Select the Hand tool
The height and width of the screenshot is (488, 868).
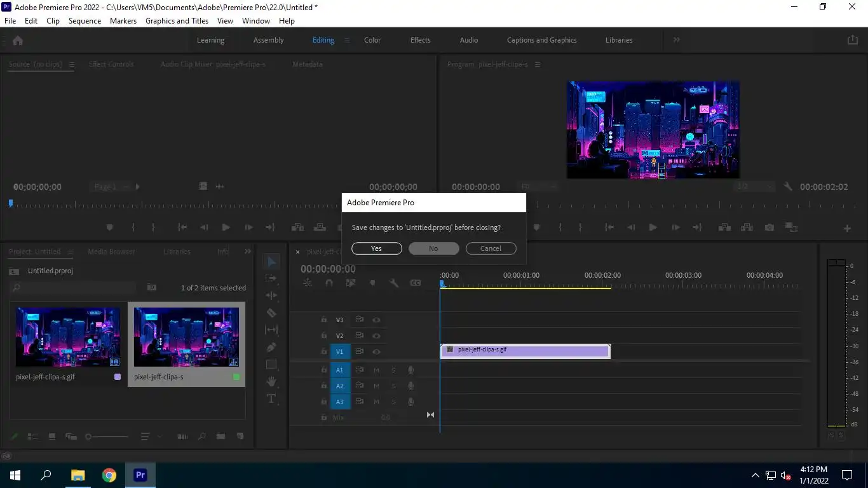[271, 382]
